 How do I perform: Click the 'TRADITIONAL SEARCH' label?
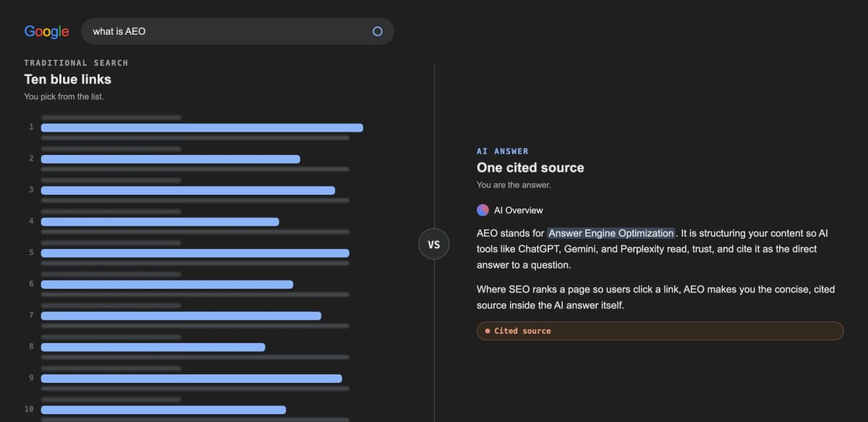click(76, 63)
